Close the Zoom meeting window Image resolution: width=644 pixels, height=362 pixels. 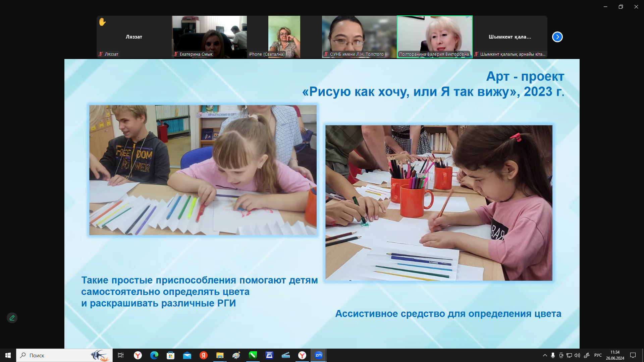click(636, 7)
